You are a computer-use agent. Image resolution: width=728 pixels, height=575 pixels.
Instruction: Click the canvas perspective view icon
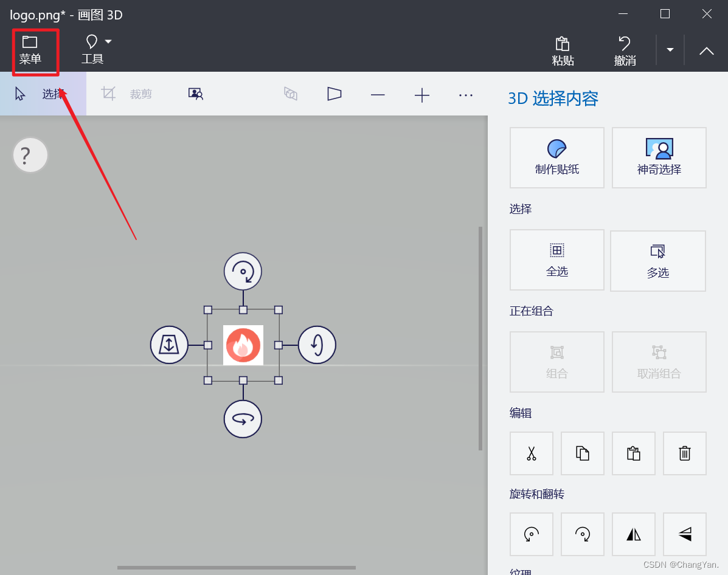click(x=334, y=94)
